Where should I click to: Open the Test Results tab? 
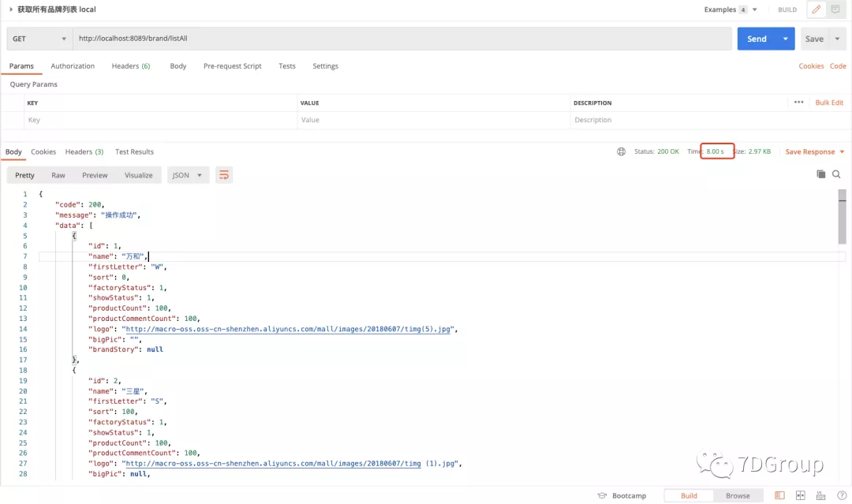coord(134,151)
